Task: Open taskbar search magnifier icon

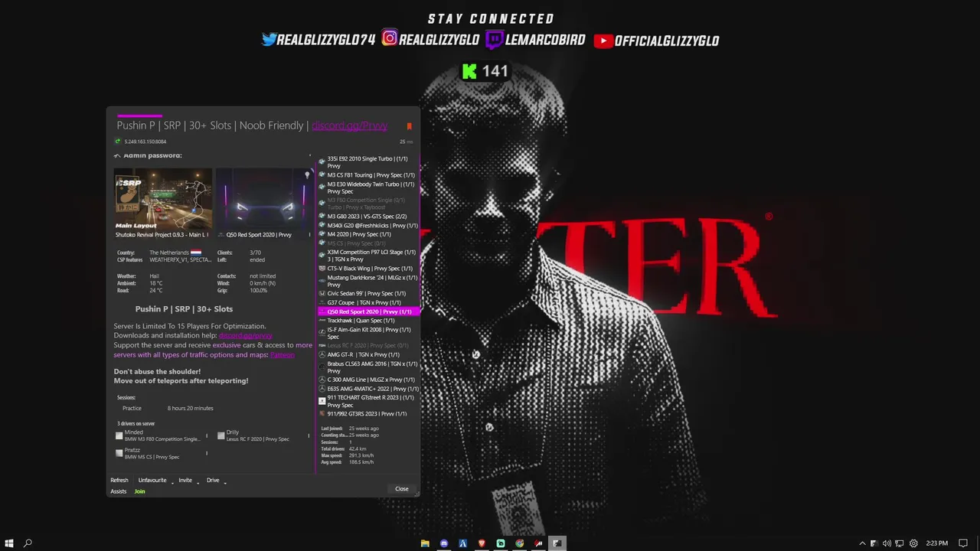Action: tap(28, 543)
